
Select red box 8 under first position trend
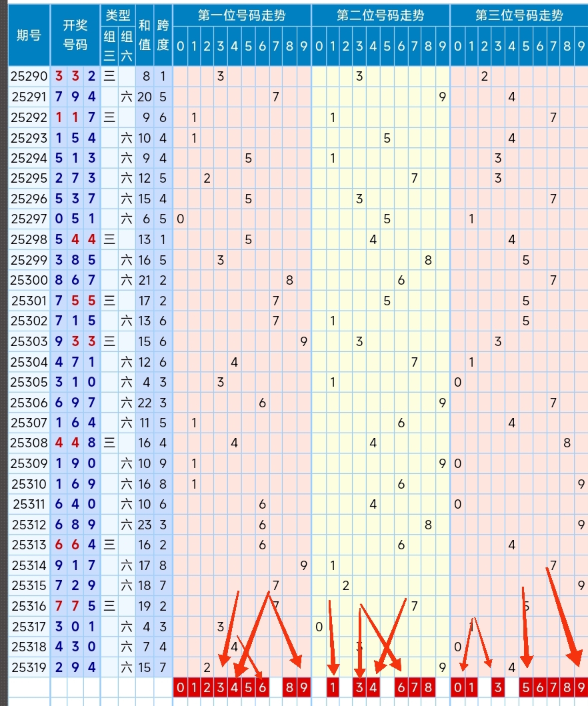[289, 687]
